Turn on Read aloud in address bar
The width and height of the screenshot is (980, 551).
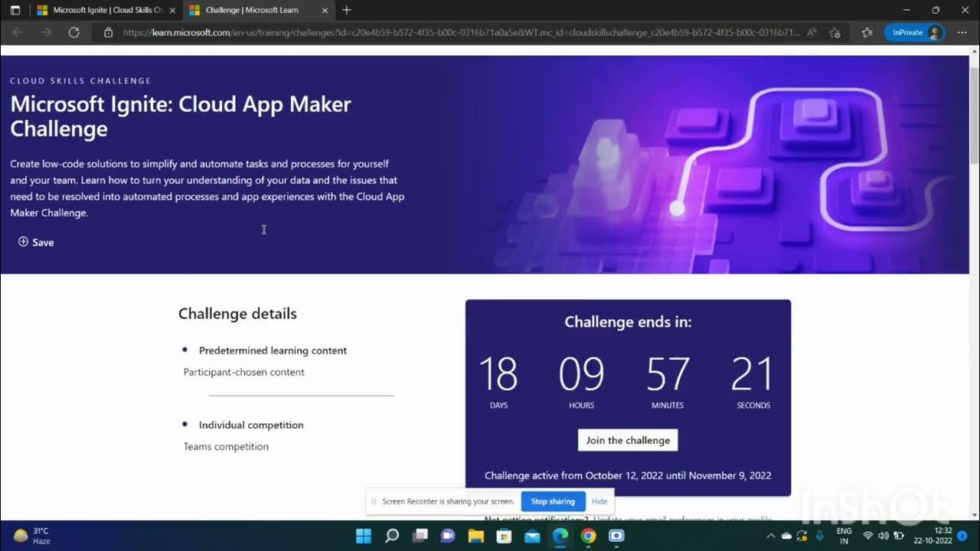click(x=812, y=32)
